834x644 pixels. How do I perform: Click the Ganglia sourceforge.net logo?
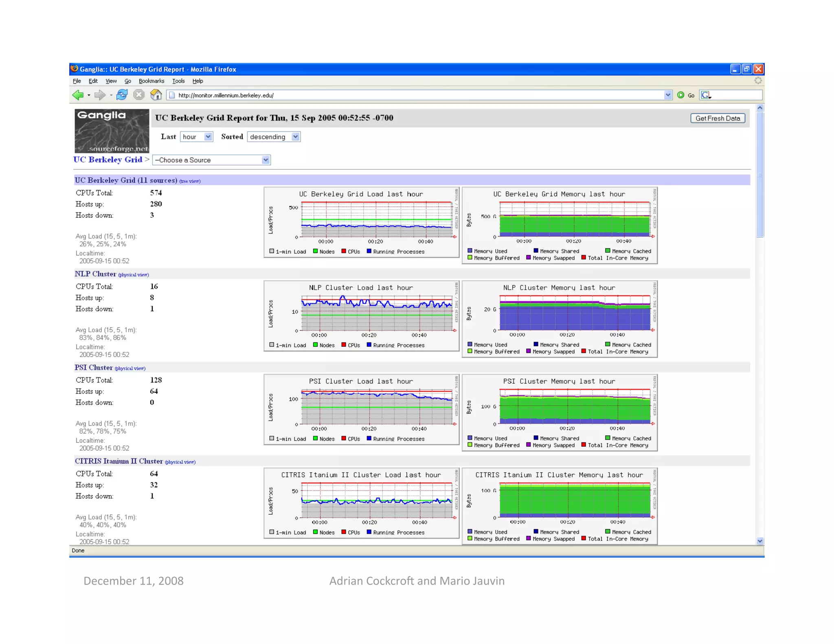pyautogui.click(x=112, y=131)
